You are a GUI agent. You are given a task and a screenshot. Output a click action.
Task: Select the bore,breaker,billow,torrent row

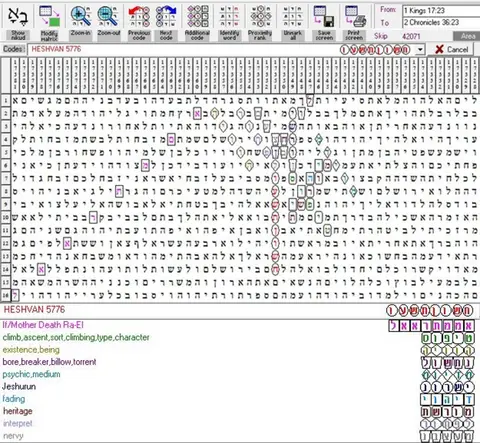[x=239, y=362]
